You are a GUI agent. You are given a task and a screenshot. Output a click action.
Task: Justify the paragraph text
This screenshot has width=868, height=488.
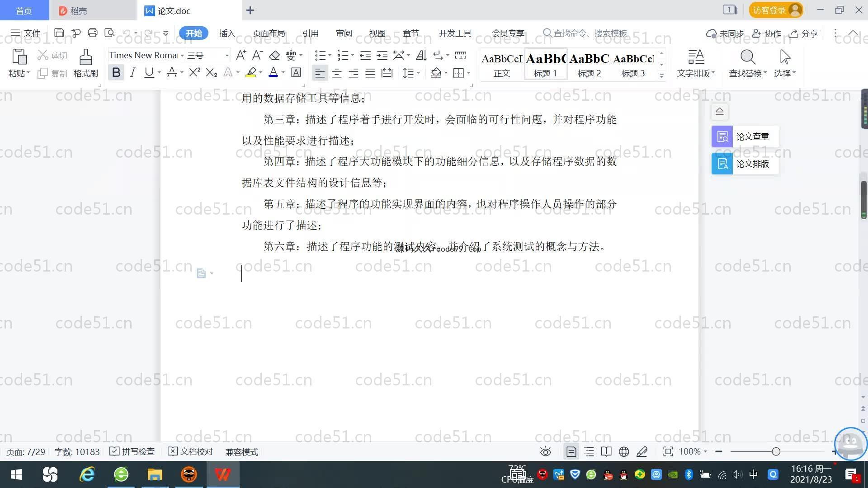click(370, 73)
